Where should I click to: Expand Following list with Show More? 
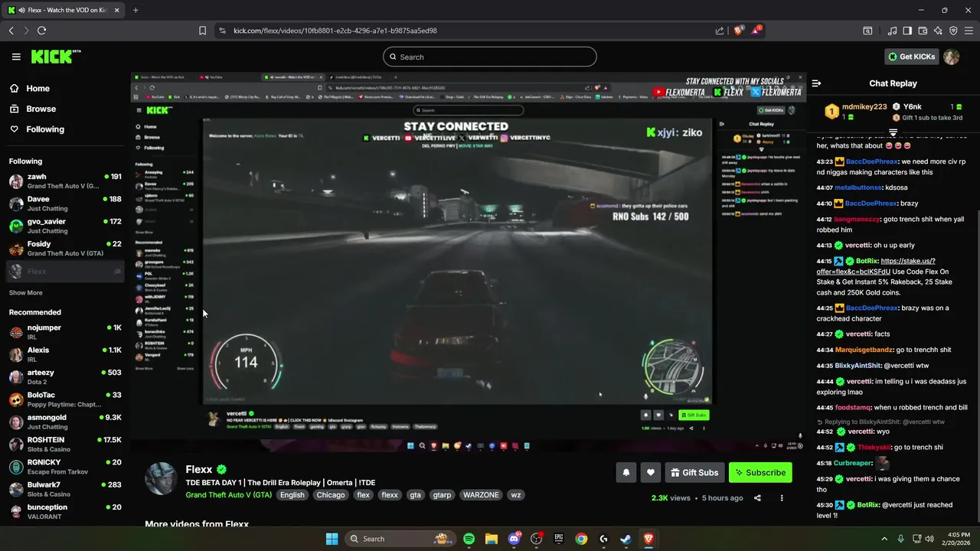(x=26, y=292)
